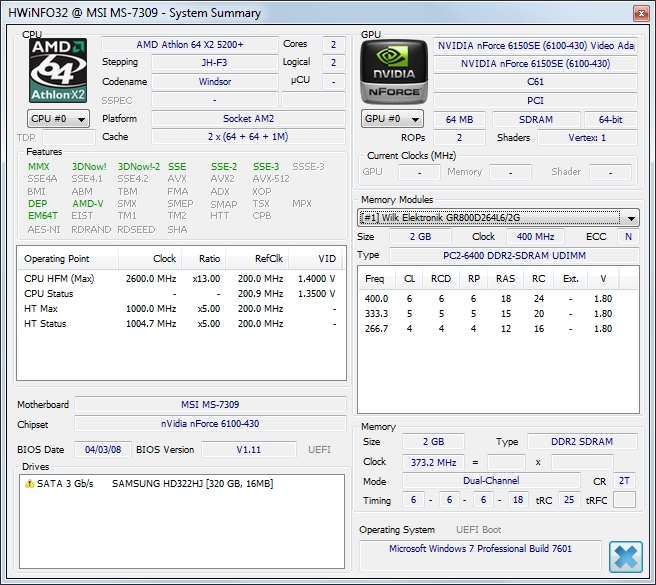
Task: Click the Codename value Windsor
Action: click(x=215, y=81)
